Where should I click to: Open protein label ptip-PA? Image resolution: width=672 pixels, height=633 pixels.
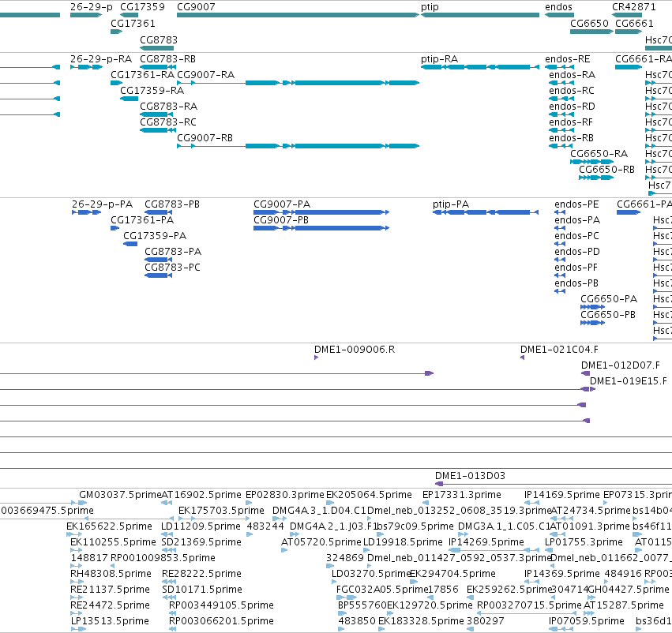pos(451,204)
